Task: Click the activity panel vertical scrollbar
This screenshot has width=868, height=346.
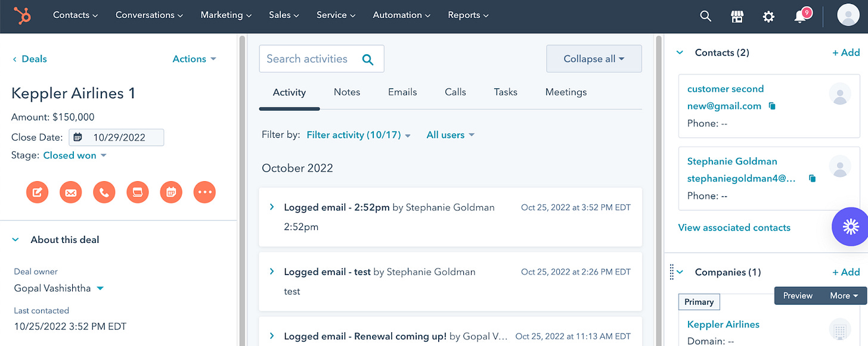Action: point(658,191)
